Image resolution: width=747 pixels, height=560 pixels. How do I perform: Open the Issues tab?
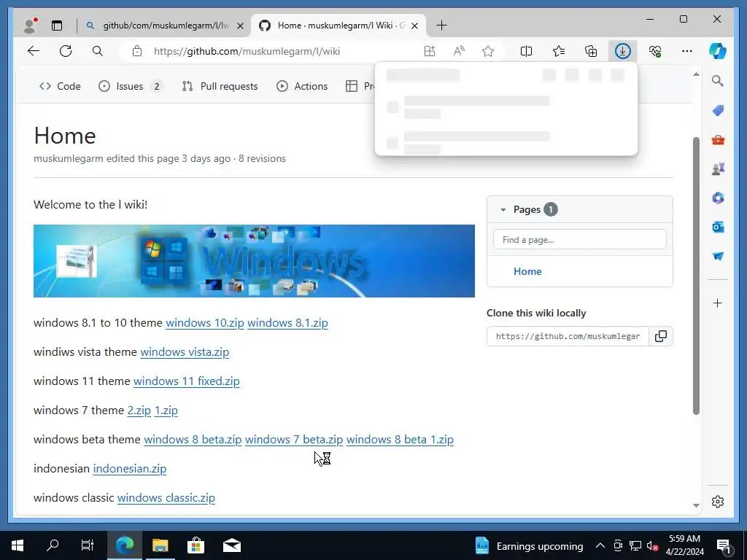(130, 86)
